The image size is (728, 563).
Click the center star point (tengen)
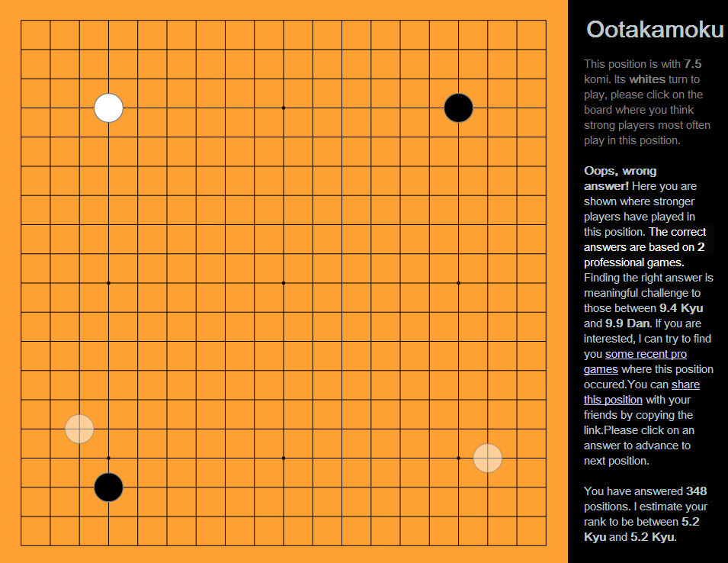(284, 283)
